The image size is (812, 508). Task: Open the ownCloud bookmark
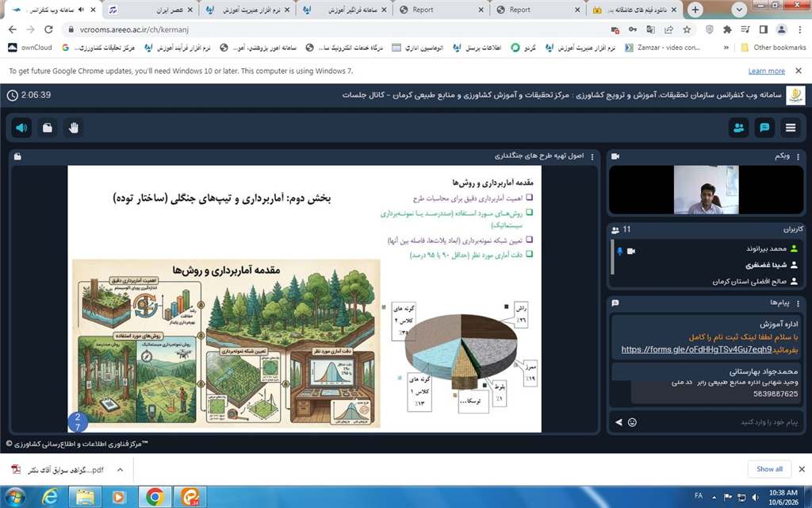(x=30, y=48)
